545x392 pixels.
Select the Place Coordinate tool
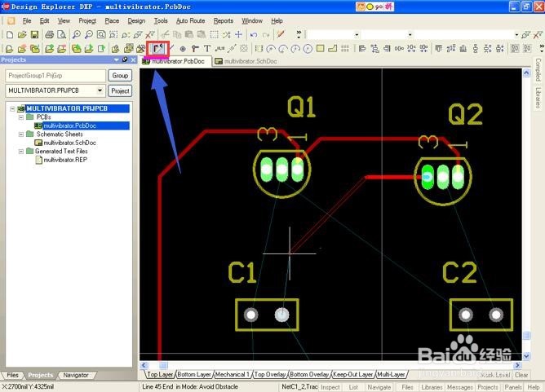[x=220, y=49]
